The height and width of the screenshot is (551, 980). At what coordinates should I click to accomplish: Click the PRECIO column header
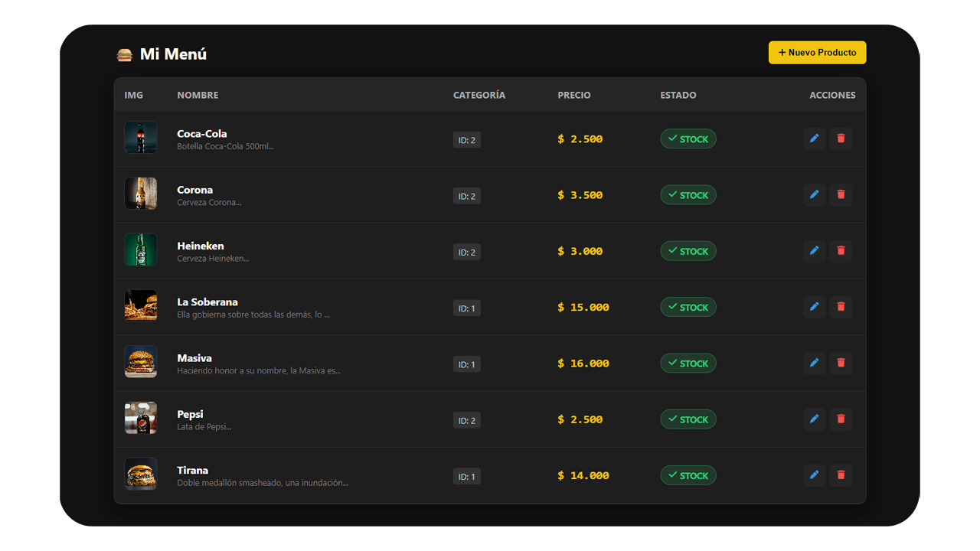(x=573, y=96)
